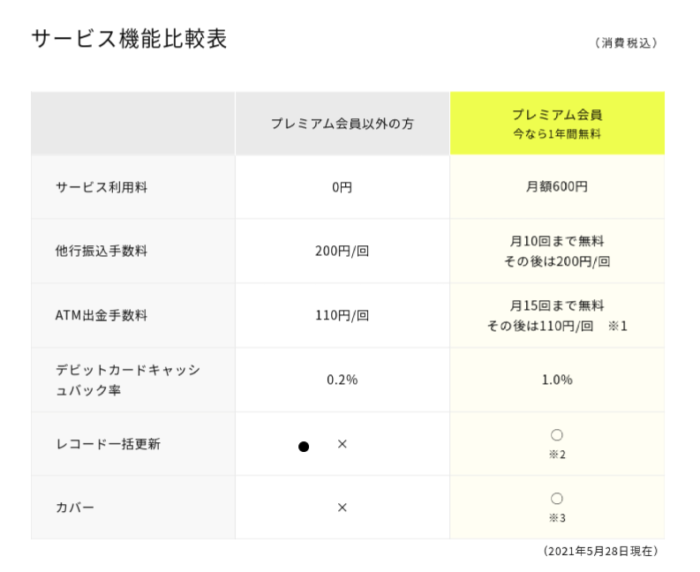Click the ATM出金手数料 row label
Screen dimensions: 700x572
coord(101,315)
